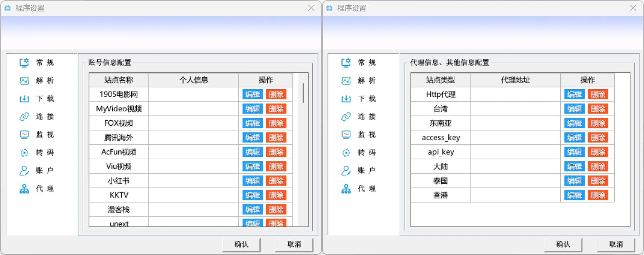Confirm settings with 确认 in left window
Screen dimensions: 644x255
(x=241, y=244)
